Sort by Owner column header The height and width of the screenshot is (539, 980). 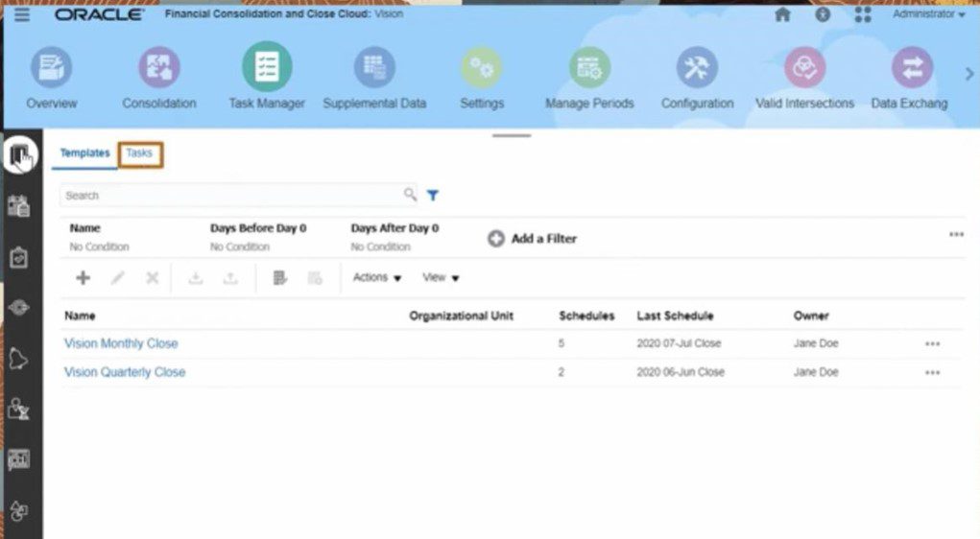click(x=811, y=316)
